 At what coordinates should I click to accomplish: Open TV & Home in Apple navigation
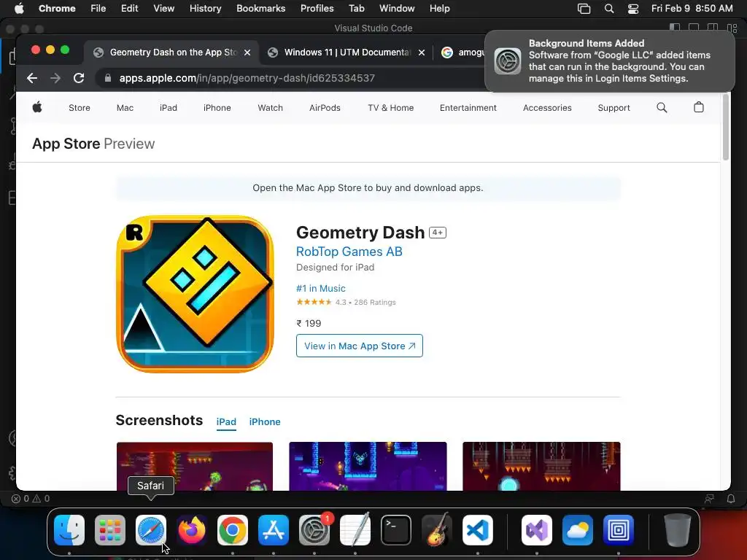(391, 108)
